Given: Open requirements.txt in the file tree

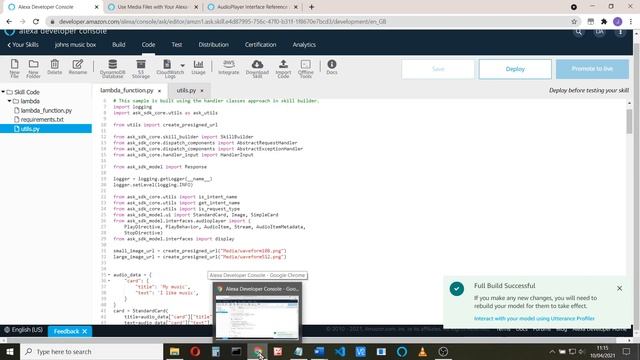Looking at the screenshot, I should pyautogui.click(x=42, y=119).
